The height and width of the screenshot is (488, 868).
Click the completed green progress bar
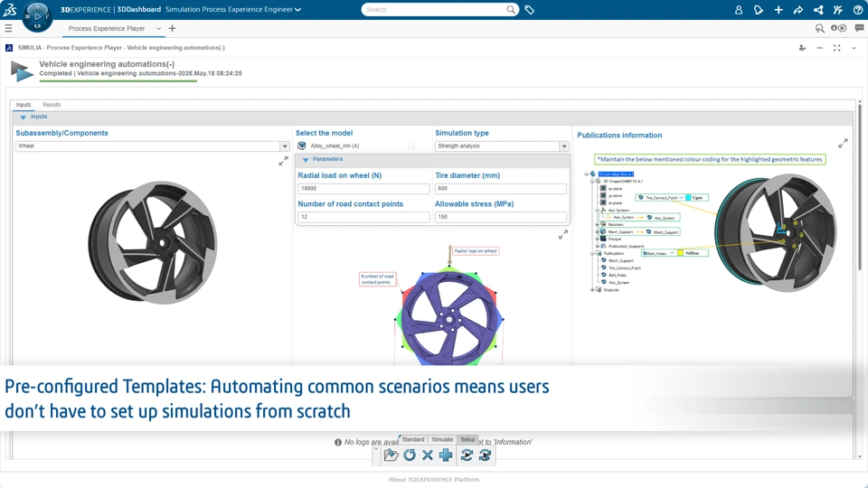(118, 81)
